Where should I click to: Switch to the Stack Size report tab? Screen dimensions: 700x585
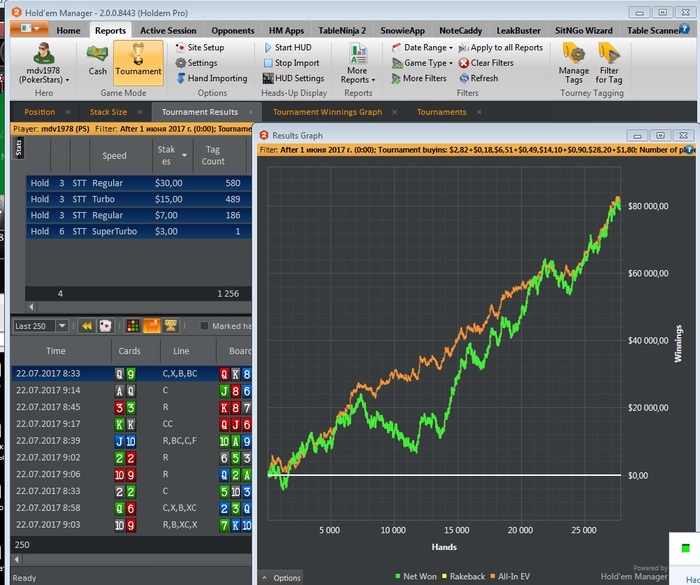click(x=108, y=112)
